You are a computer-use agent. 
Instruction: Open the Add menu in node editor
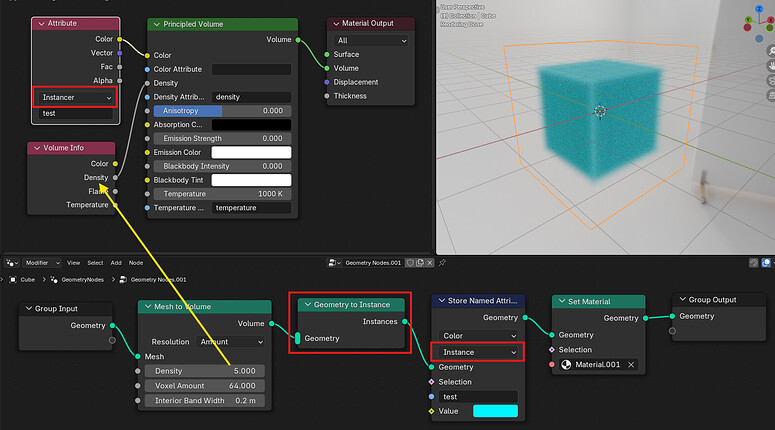116,263
